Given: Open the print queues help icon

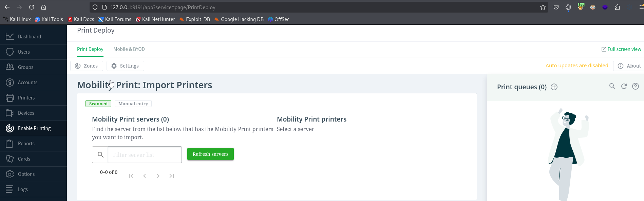Looking at the screenshot, I should (636, 86).
